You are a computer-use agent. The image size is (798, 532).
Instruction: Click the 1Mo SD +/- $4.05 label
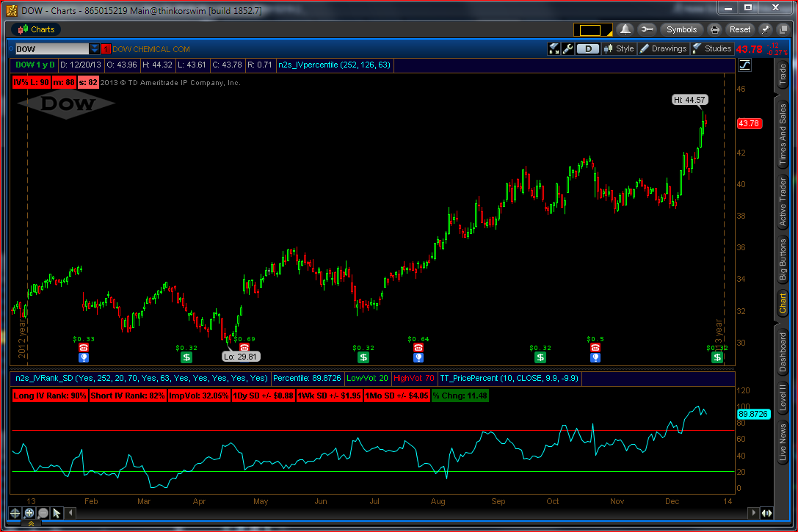click(x=397, y=396)
